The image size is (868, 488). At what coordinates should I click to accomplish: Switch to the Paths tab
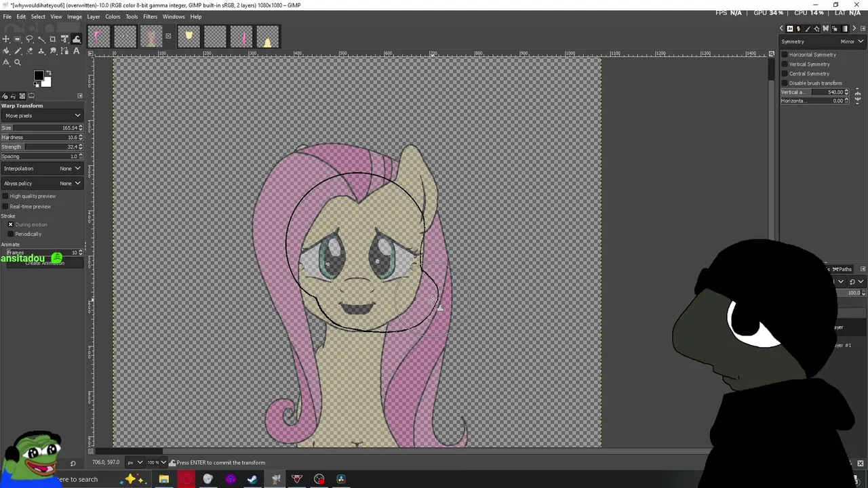pos(842,269)
